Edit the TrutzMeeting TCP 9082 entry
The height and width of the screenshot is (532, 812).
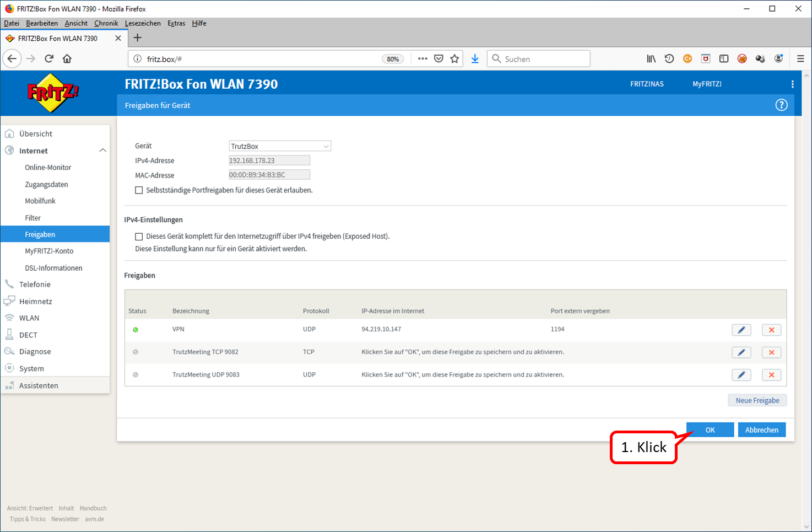(x=741, y=352)
